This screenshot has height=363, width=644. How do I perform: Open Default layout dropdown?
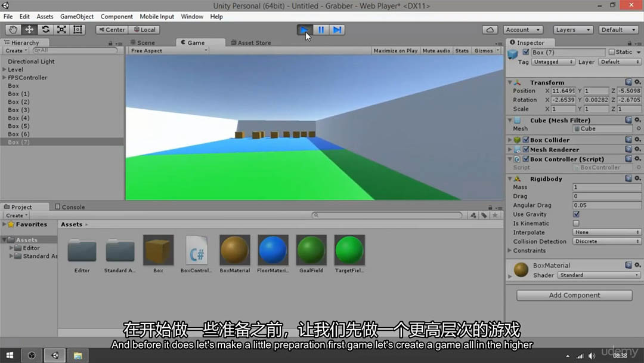(x=618, y=30)
